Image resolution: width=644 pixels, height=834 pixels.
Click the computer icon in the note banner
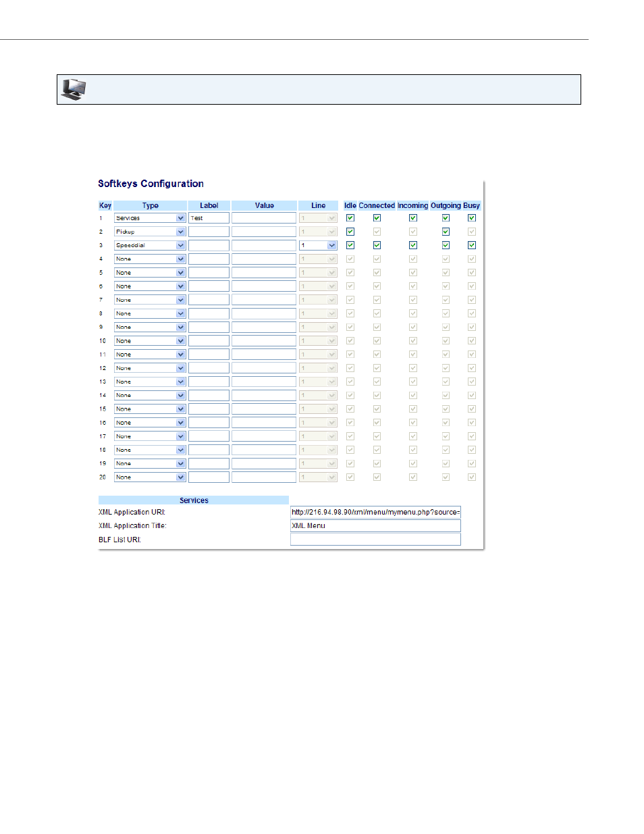click(x=74, y=89)
